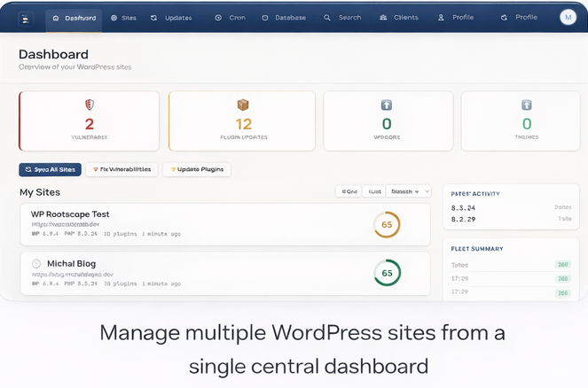Image resolution: width=588 pixels, height=388 pixels.
Task: Open the M user avatar menu
Action: coord(568,17)
